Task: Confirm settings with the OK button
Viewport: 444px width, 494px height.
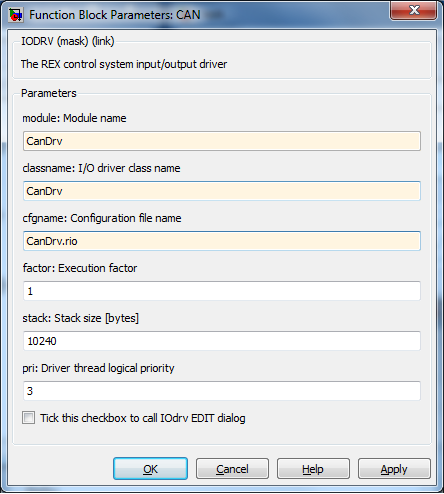Action: pos(150,469)
